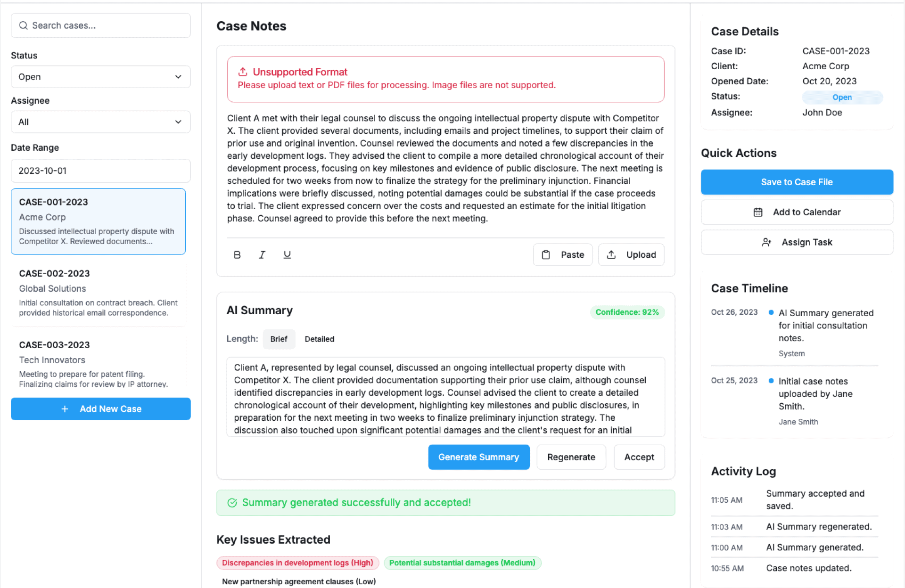Open CASE-002-2023 Global Solutions case
905x588 pixels.
tap(98, 293)
